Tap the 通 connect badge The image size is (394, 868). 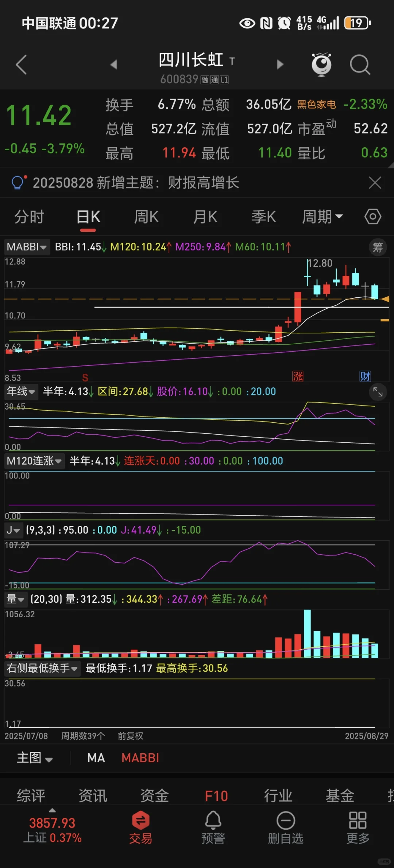point(214,80)
